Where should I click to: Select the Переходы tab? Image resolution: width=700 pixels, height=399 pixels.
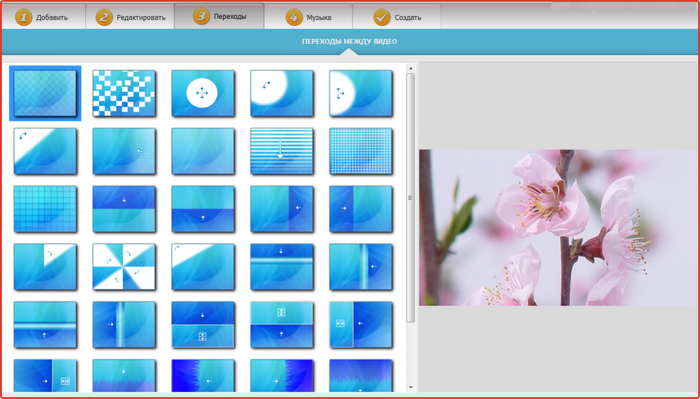[219, 17]
